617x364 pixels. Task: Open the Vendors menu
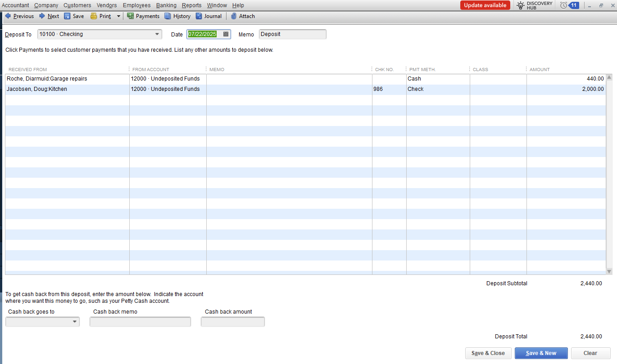[x=107, y=5]
